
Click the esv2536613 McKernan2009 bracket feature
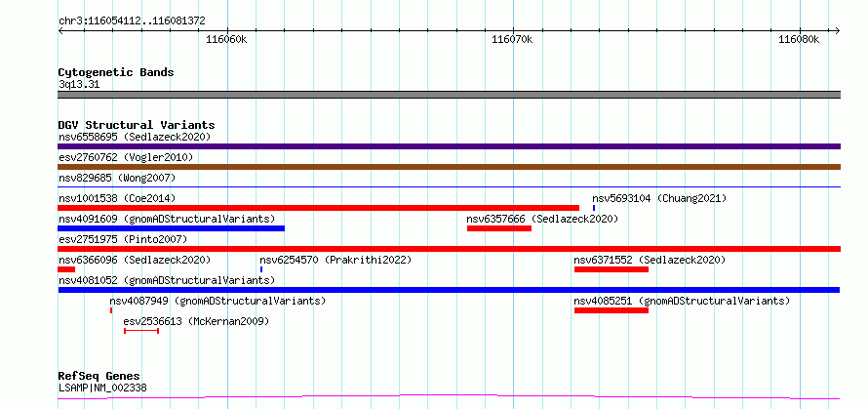[141, 331]
